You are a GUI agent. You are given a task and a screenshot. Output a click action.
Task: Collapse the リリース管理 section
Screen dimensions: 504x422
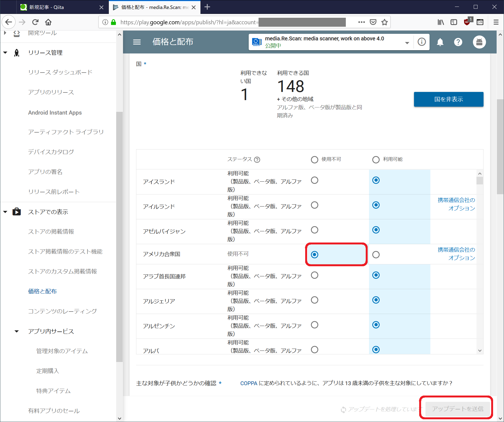5,53
